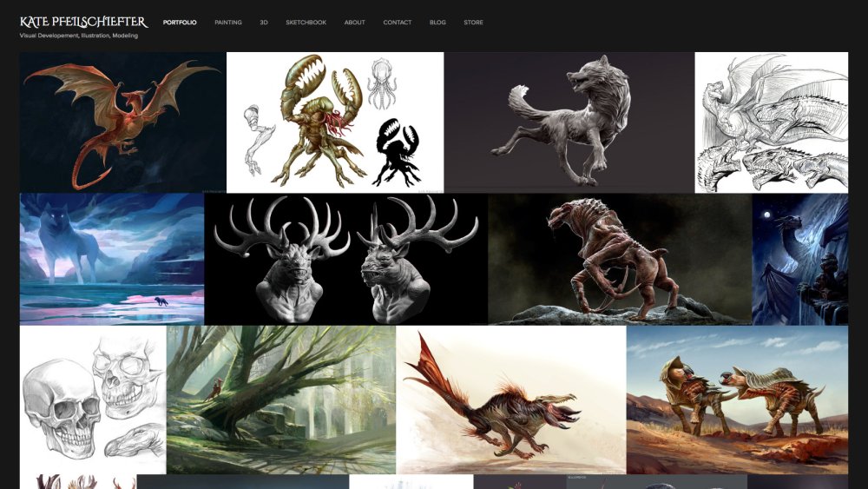Open the red winged dragon painting

point(123,122)
